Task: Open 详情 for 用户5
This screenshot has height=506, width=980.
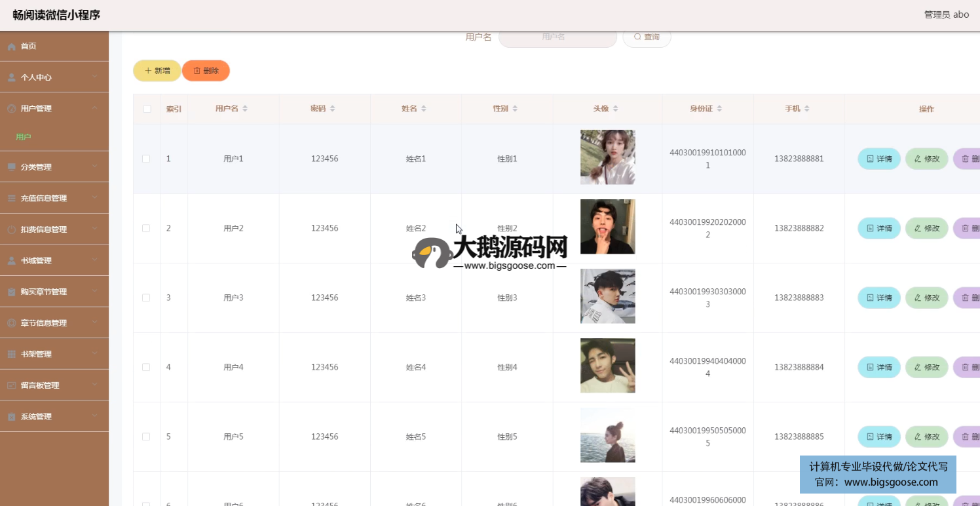Action: point(879,437)
